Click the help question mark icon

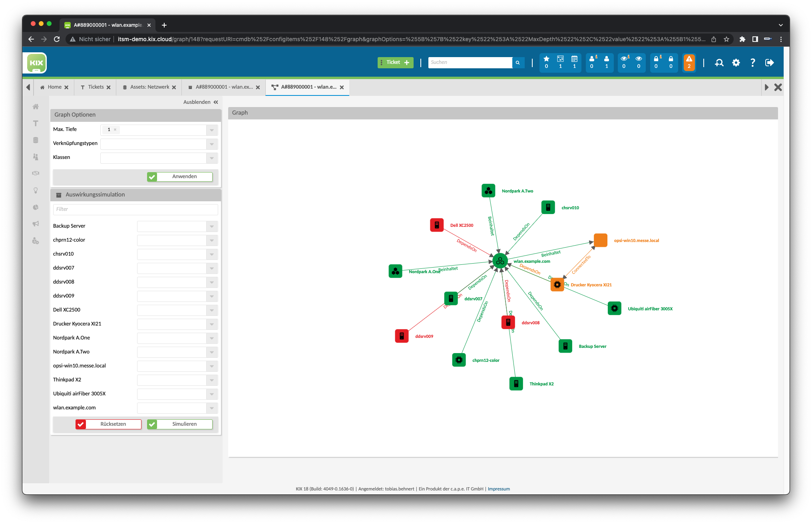pyautogui.click(x=752, y=63)
